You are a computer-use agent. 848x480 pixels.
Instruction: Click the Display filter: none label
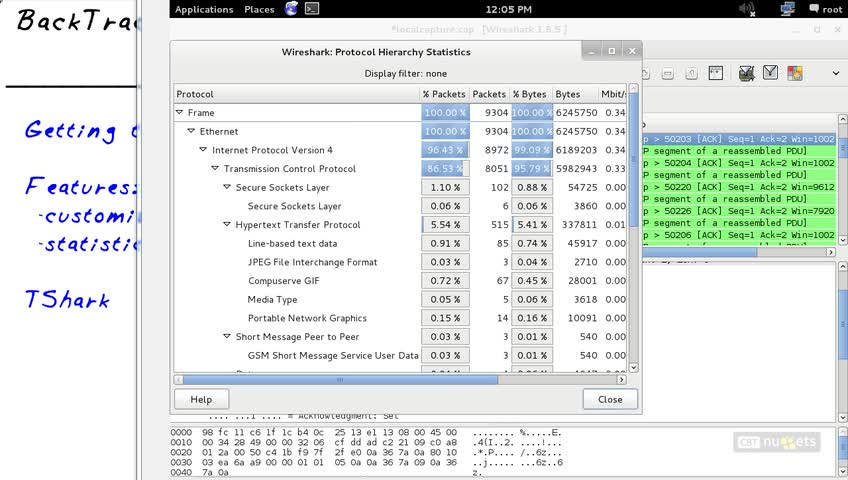[x=406, y=74]
